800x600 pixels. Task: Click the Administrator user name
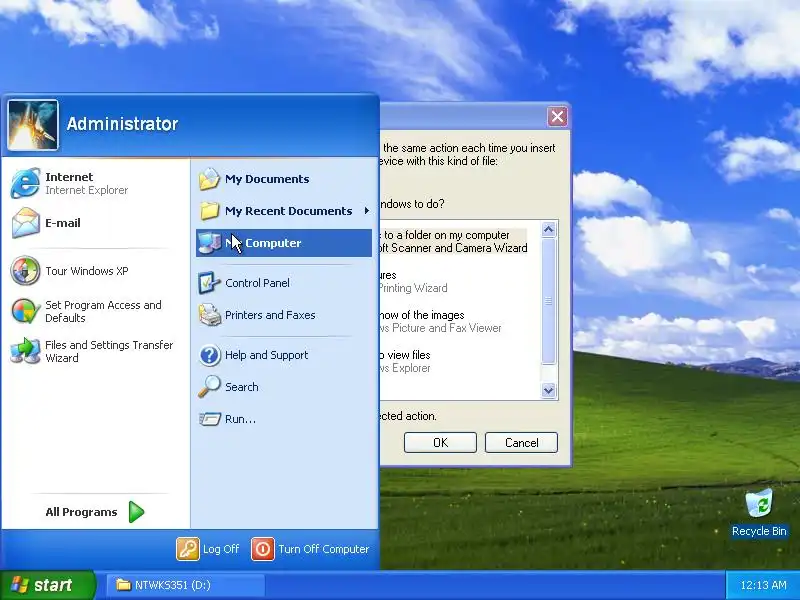[x=122, y=124]
